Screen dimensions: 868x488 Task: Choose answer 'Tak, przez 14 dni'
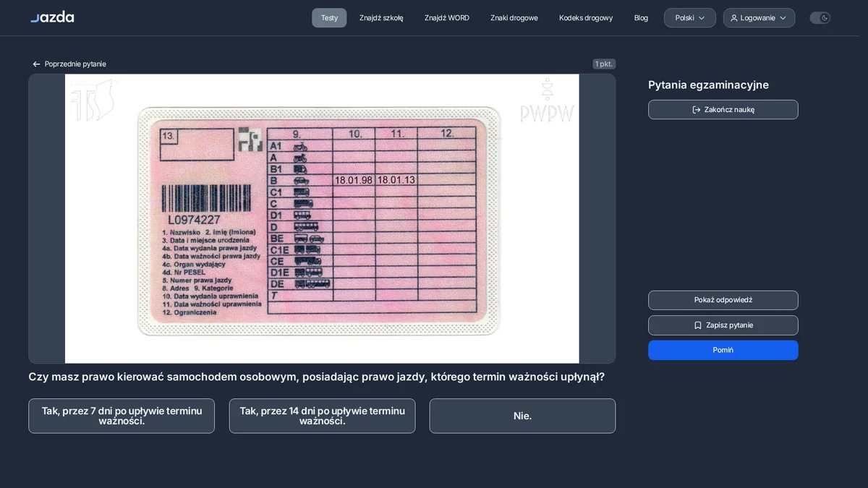(x=322, y=416)
